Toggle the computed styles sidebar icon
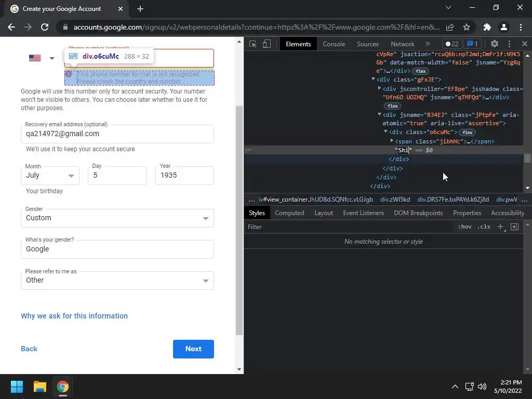Screen dimensions: 532x399 tap(514, 227)
